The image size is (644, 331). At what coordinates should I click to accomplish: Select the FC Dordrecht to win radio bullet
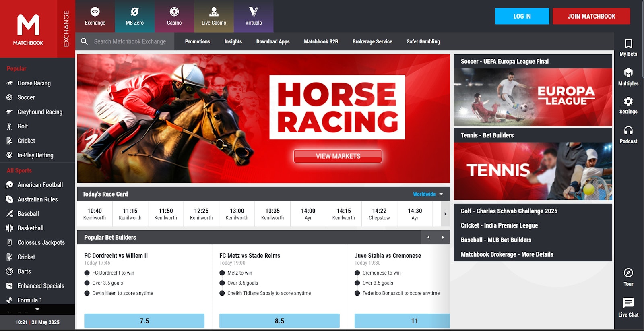[87, 273]
